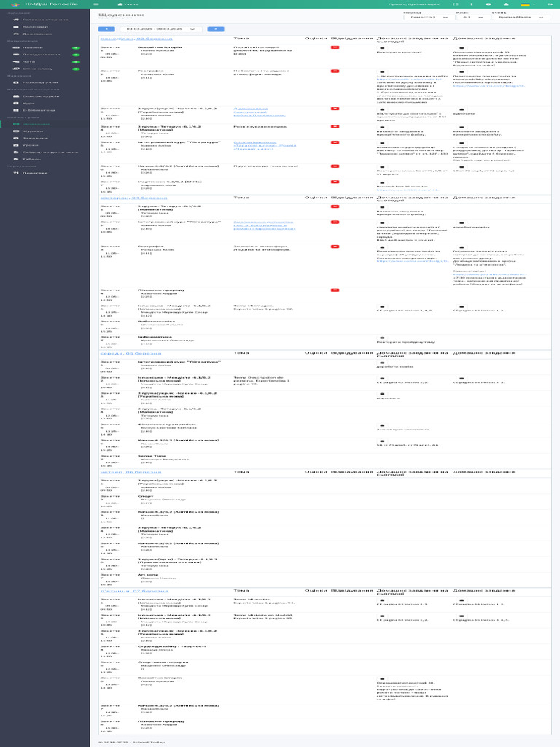The width and height of the screenshot is (560, 747).
Task: Open Стіна класу in the sidebar
Action: (x=44, y=69)
